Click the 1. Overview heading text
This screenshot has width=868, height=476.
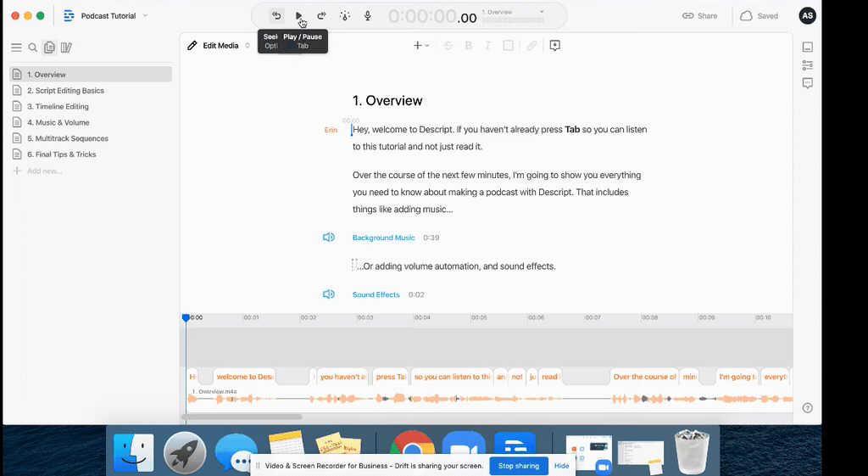coord(387,101)
